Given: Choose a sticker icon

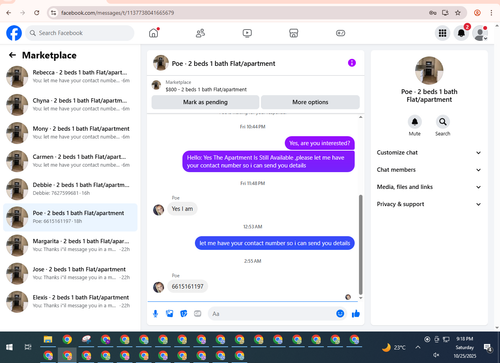Looking at the screenshot, I should [x=184, y=313].
